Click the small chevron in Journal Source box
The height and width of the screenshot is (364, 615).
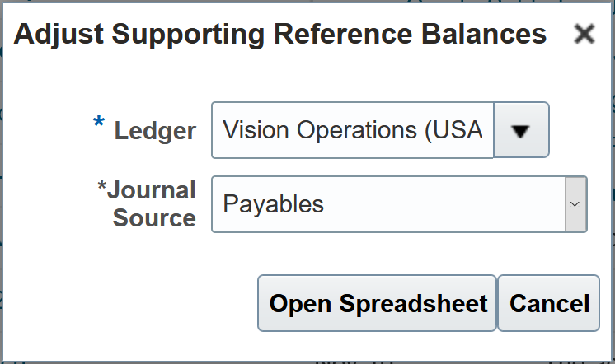coord(575,204)
